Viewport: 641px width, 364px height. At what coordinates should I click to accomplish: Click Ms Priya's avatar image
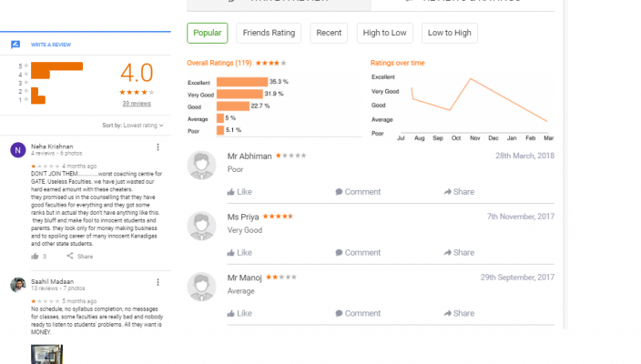pos(201,226)
